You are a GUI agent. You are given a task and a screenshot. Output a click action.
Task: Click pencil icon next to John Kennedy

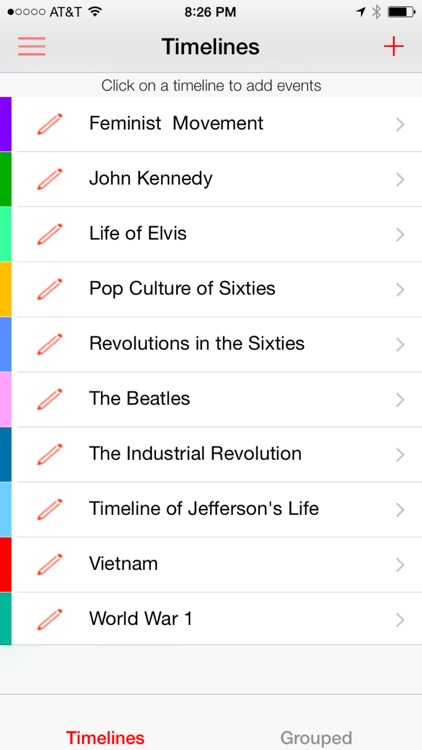(x=50, y=179)
